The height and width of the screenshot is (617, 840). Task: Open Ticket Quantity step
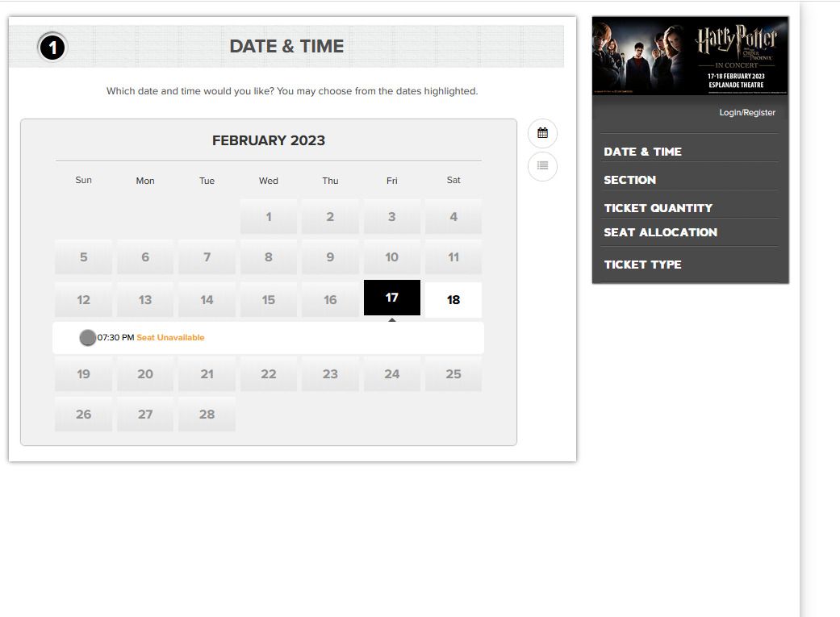pos(658,208)
